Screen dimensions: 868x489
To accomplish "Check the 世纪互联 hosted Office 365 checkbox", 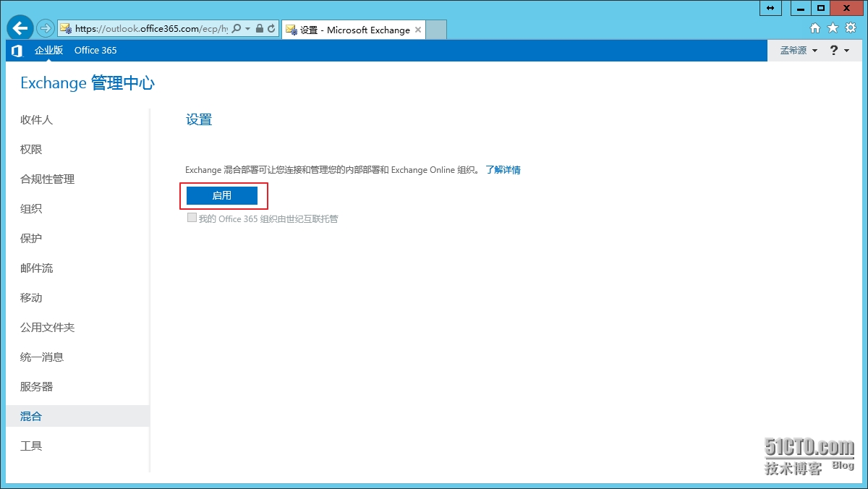I will 192,218.
